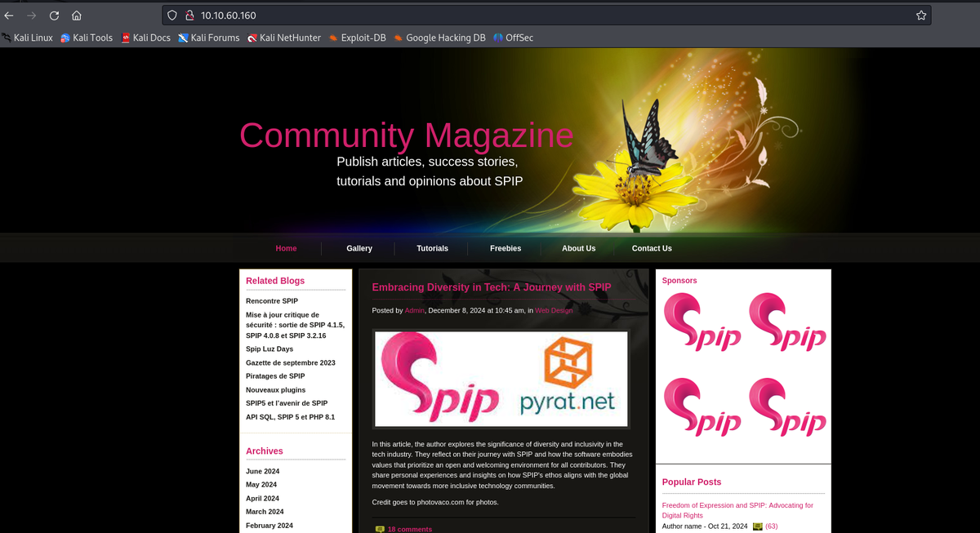Screen dimensions: 980x533
Task: Select Home in navigation menu
Action: pyautogui.click(x=286, y=248)
